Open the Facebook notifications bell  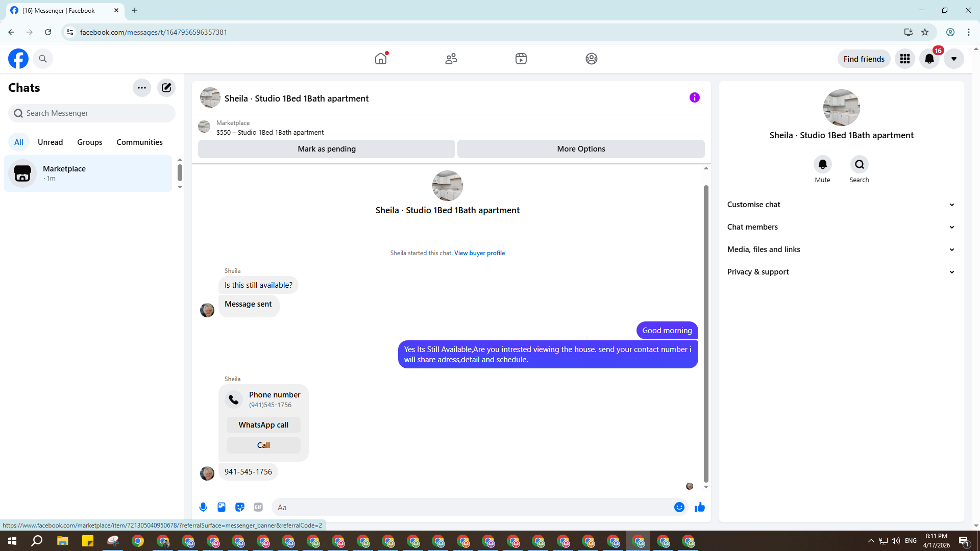pyautogui.click(x=929, y=59)
